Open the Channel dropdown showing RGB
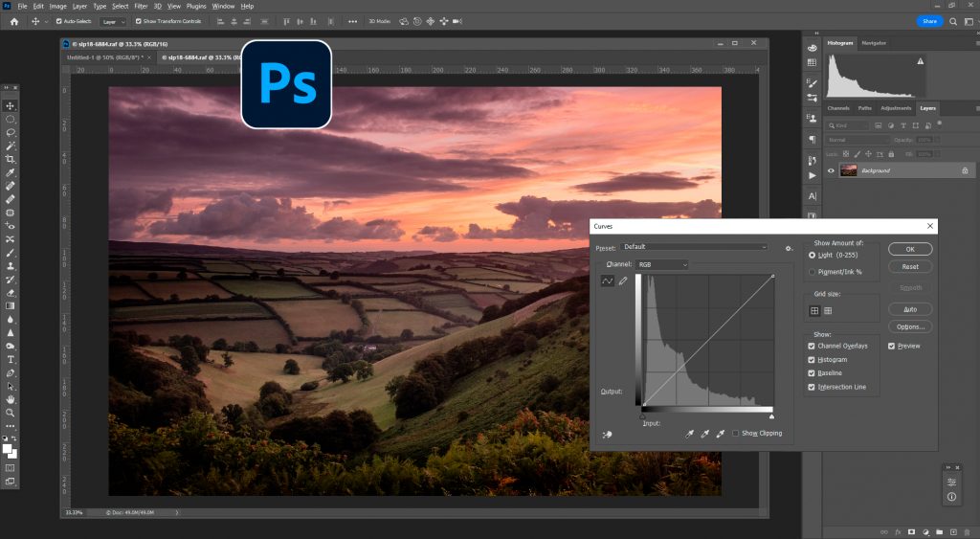The image size is (980, 539). pyautogui.click(x=662, y=264)
